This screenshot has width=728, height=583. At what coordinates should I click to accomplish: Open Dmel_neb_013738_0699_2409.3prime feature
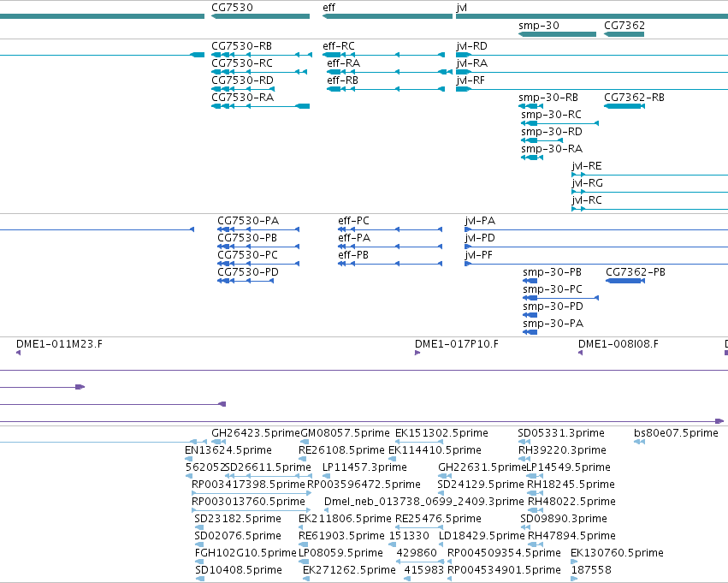327,510
